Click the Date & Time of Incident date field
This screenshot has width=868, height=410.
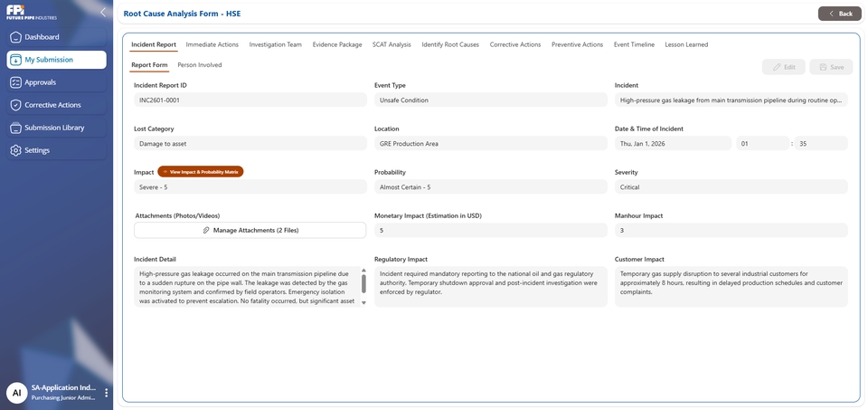pyautogui.click(x=673, y=143)
